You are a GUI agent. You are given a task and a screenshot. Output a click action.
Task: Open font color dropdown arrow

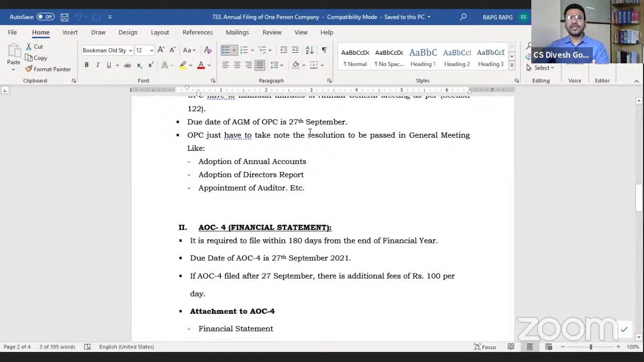(209, 65)
